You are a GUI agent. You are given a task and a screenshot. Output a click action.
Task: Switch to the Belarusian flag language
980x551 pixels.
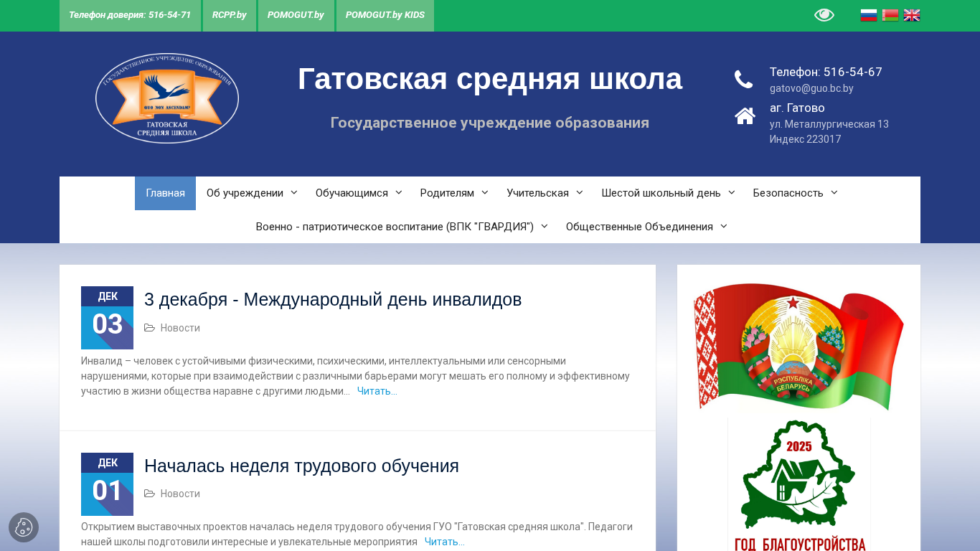[x=890, y=15]
